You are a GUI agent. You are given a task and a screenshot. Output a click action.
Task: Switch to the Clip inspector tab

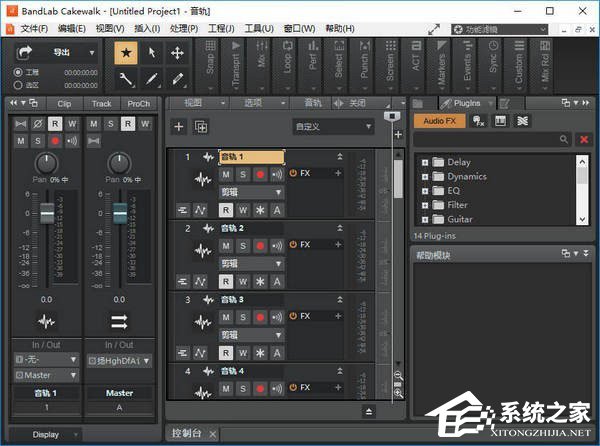point(64,103)
